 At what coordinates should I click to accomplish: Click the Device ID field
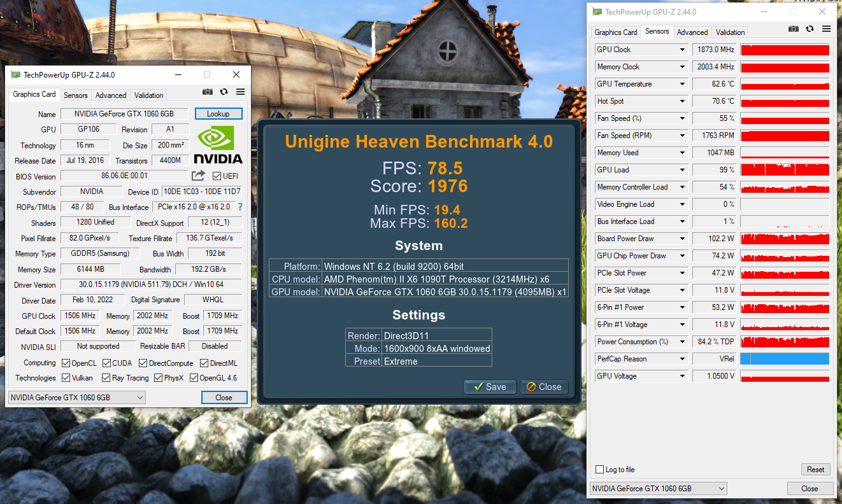coord(202,192)
